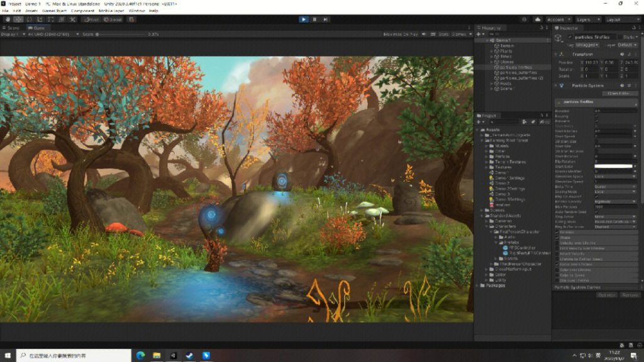Image resolution: width=644 pixels, height=362 pixels.
Task: Select the Move tool in toolbar
Action: [x=18, y=19]
